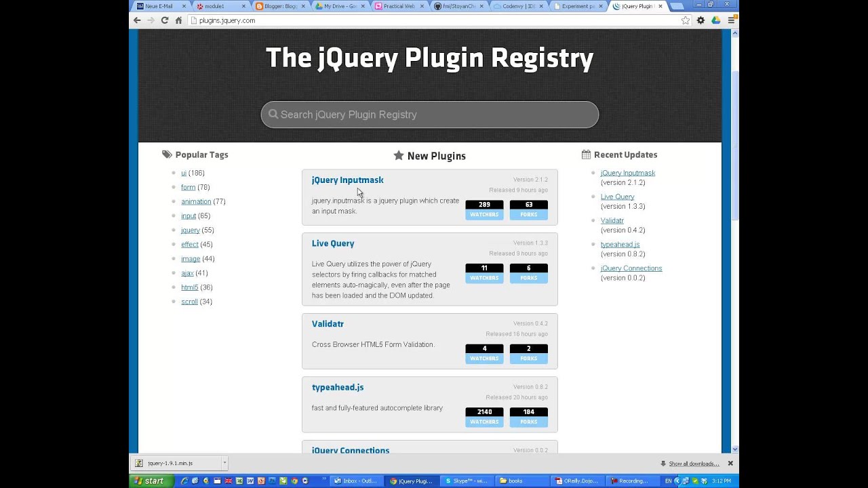This screenshot has height=488, width=868.
Task: Open the 'ajax' tag link
Action: (x=187, y=273)
